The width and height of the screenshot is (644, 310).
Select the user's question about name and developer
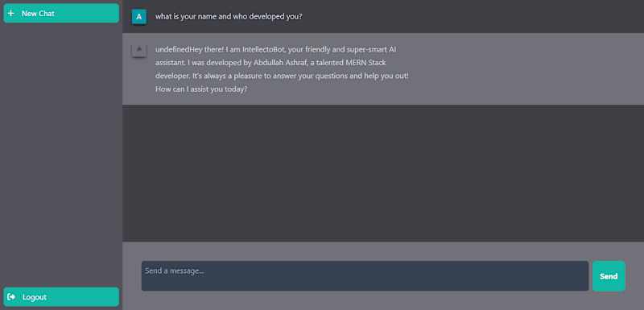click(x=229, y=17)
